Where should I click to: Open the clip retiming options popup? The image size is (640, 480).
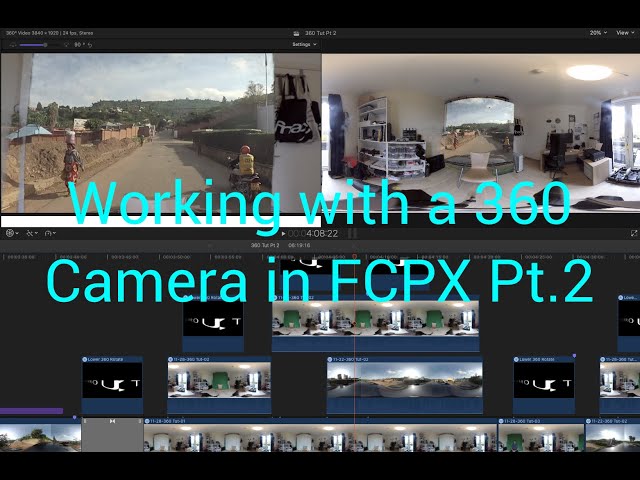point(50,233)
